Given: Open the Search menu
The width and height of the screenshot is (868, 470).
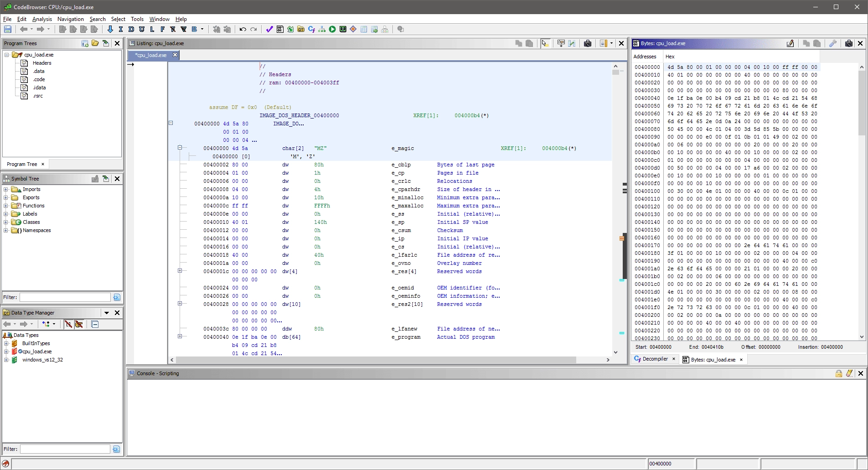Looking at the screenshot, I should tap(98, 19).
